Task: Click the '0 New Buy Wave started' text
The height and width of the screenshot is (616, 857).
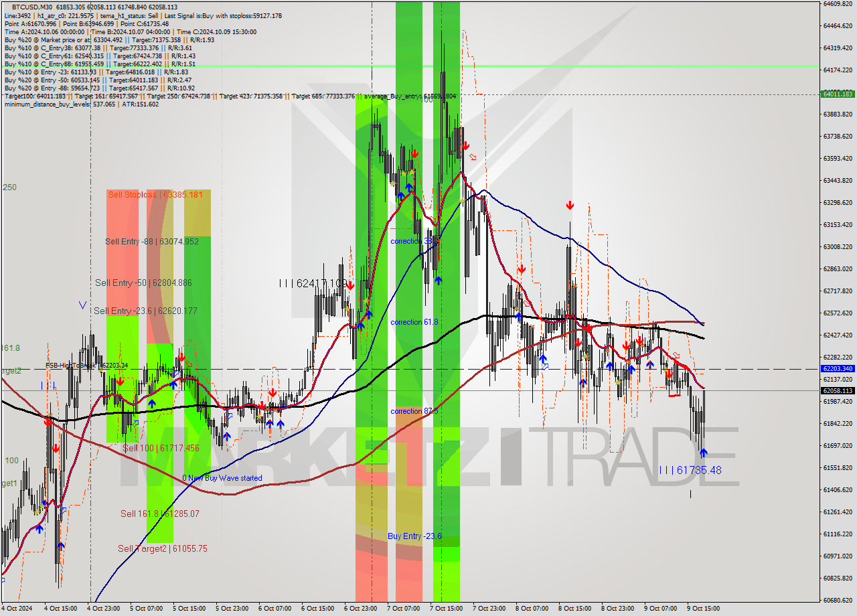Action: (x=222, y=478)
